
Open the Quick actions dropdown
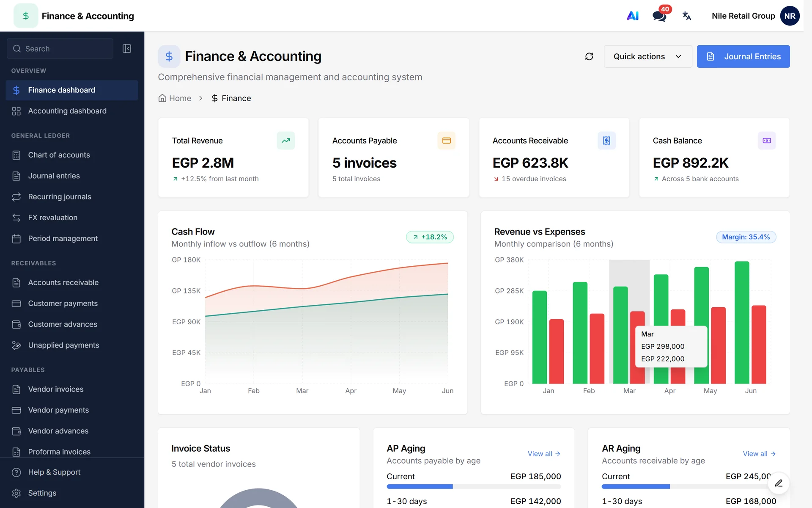point(647,56)
